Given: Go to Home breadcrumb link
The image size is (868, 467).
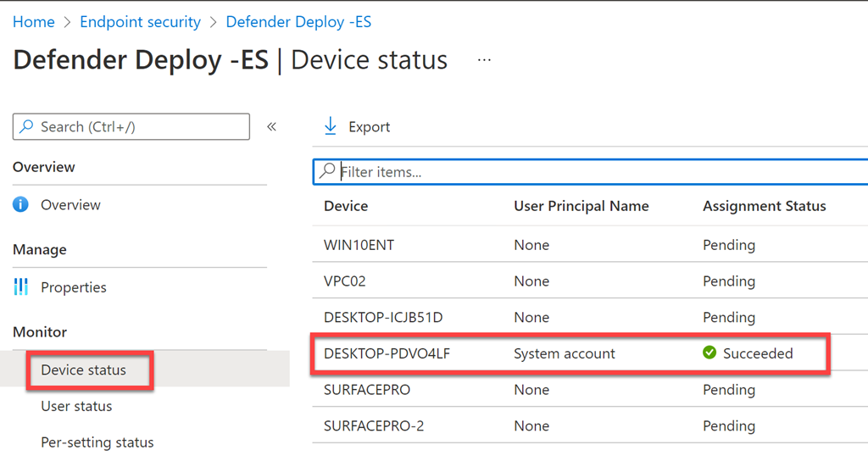Looking at the screenshot, I should tap(34, 22).
